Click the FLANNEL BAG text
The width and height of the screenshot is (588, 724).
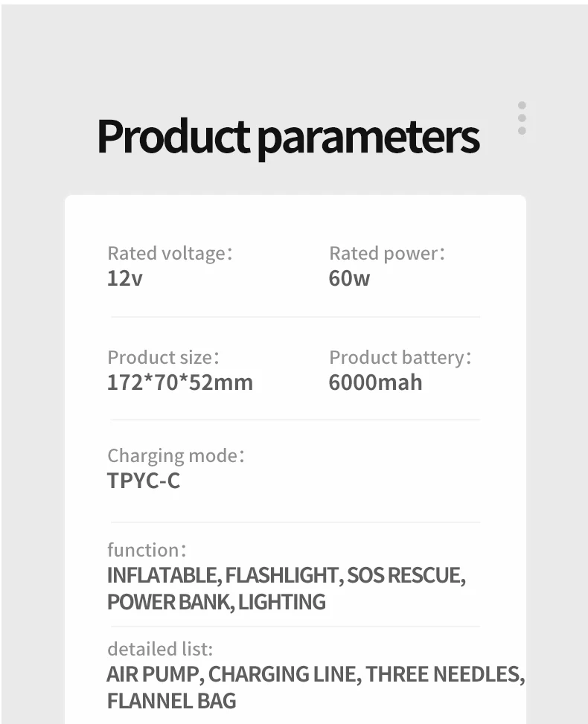172,700
